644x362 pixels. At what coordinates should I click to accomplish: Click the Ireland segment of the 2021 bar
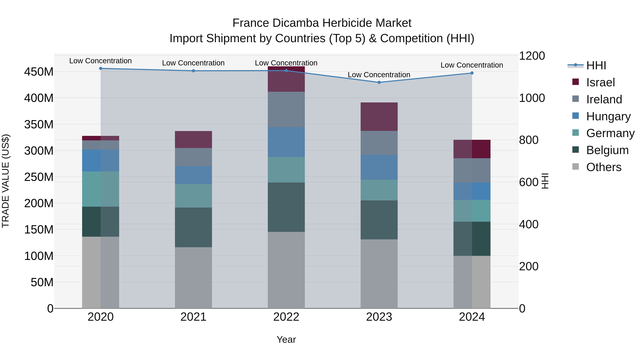(x=194, y=157)
